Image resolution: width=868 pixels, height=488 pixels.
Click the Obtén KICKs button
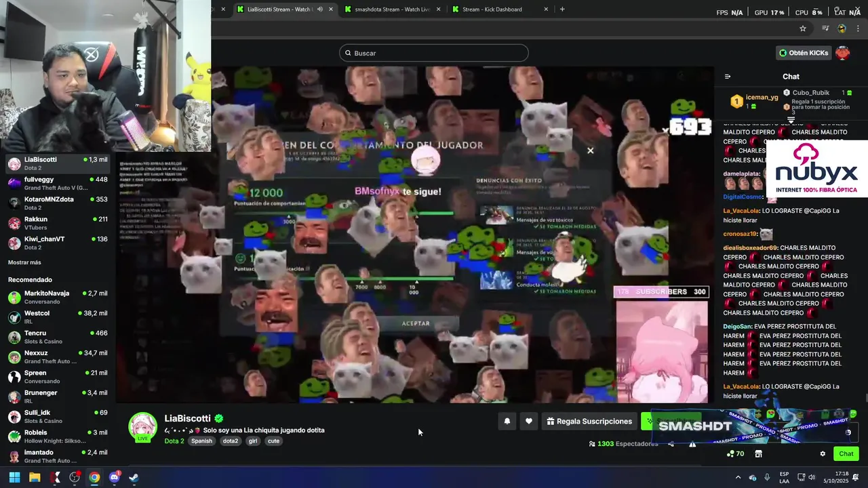(x=804, y=53)
